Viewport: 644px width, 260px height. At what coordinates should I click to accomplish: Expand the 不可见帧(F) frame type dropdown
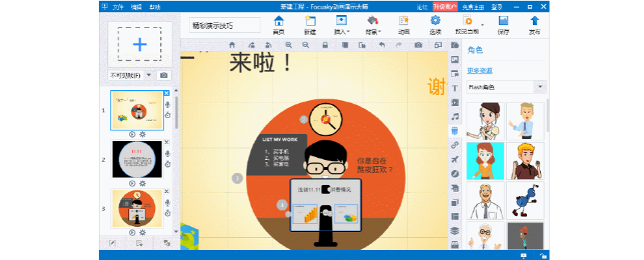(x=149, y=75)
